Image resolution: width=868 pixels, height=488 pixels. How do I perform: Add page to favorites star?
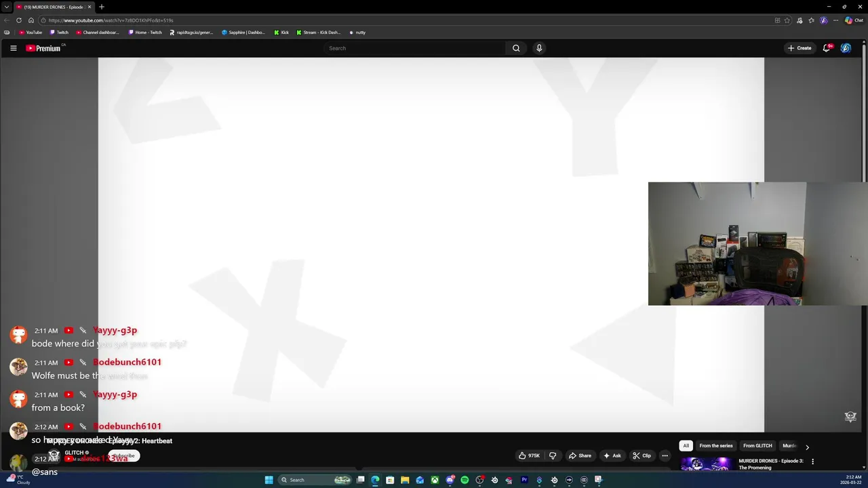click(x=787, y=20)
